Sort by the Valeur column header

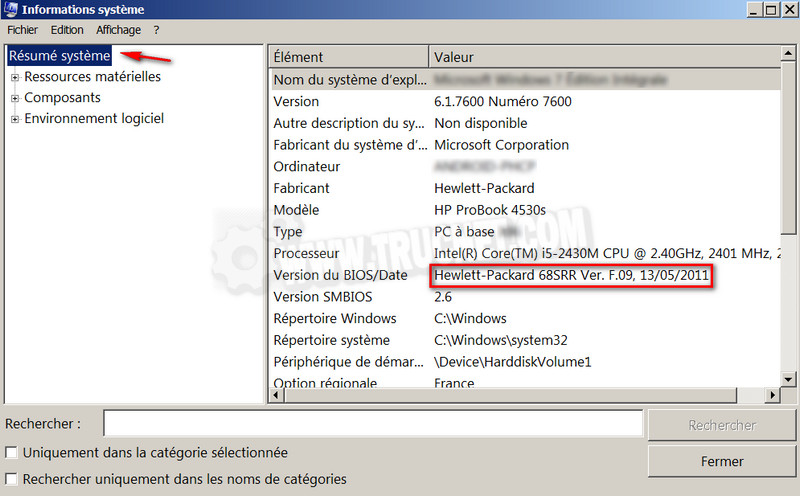600,57
